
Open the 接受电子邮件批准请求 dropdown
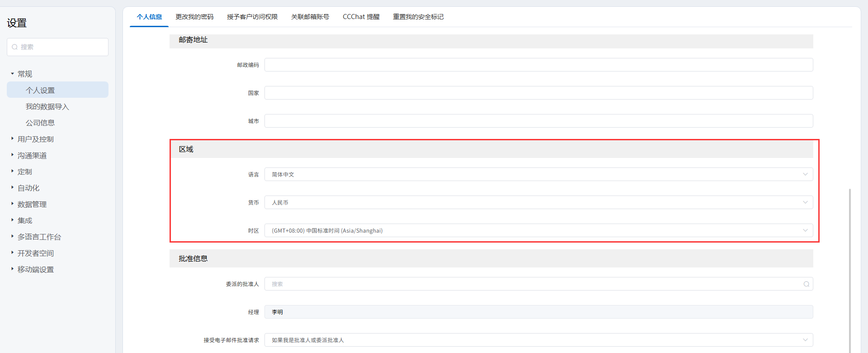coord(538,340)
